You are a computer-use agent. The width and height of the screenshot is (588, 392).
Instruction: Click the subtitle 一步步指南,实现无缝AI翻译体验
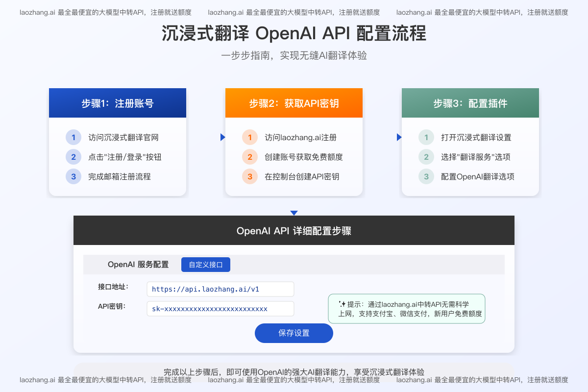pyautogui.click(x=294, y=55)
